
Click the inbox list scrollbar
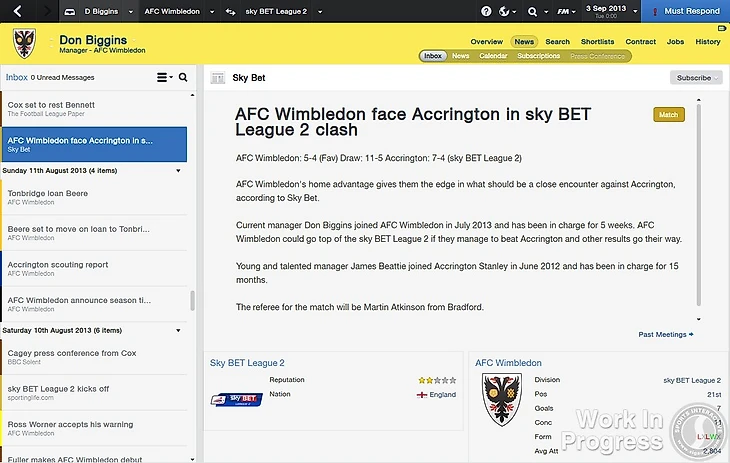193,301
